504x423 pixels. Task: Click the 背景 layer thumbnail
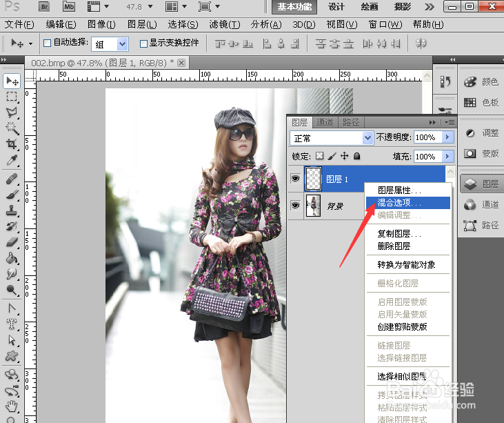pyautogui.click(x=313, y=206)
